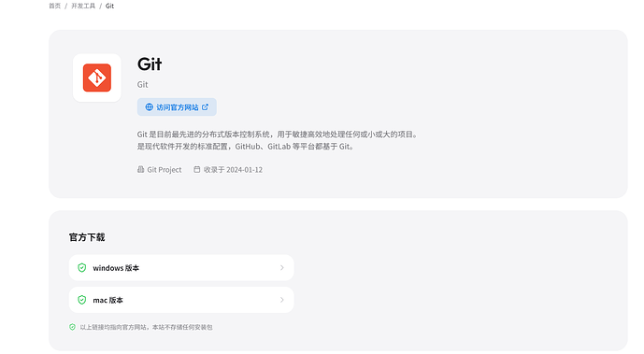Image resolution: width=644 pixels, height=354 pixels.
Task: Expand the chevron on mac 版本 row
Action: 281,300
